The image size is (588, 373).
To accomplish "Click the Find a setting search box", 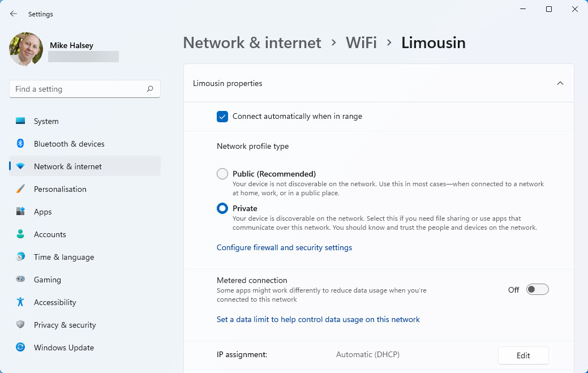I will (79, 89).
